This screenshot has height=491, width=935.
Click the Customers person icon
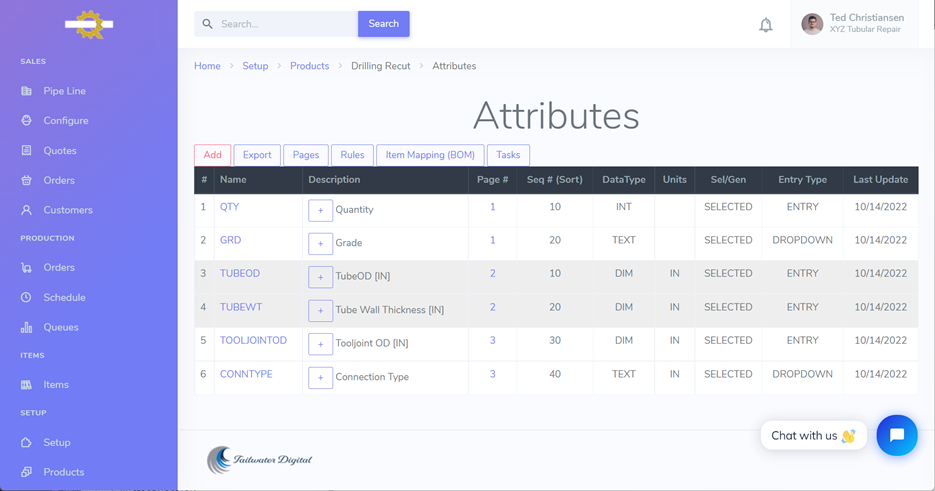point(27,210)
